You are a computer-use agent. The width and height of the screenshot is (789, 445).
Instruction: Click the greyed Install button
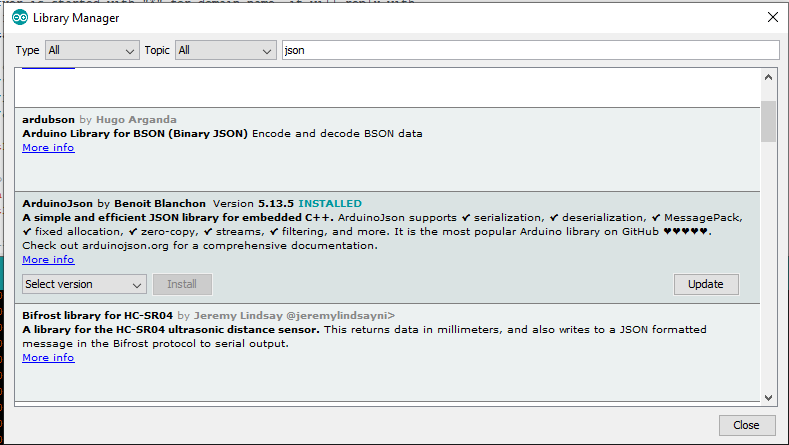(182, 284)
